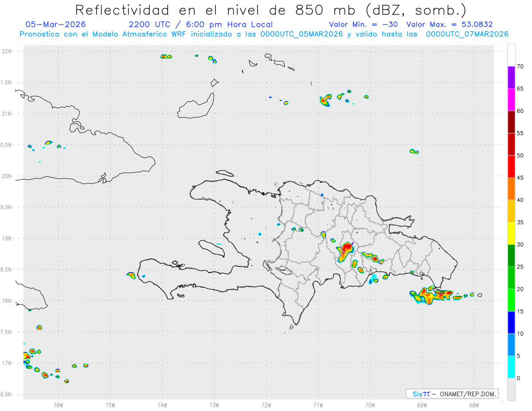Click the time text "2200 UTC / 6:00 pm Hora Local"

coord(200,24)
